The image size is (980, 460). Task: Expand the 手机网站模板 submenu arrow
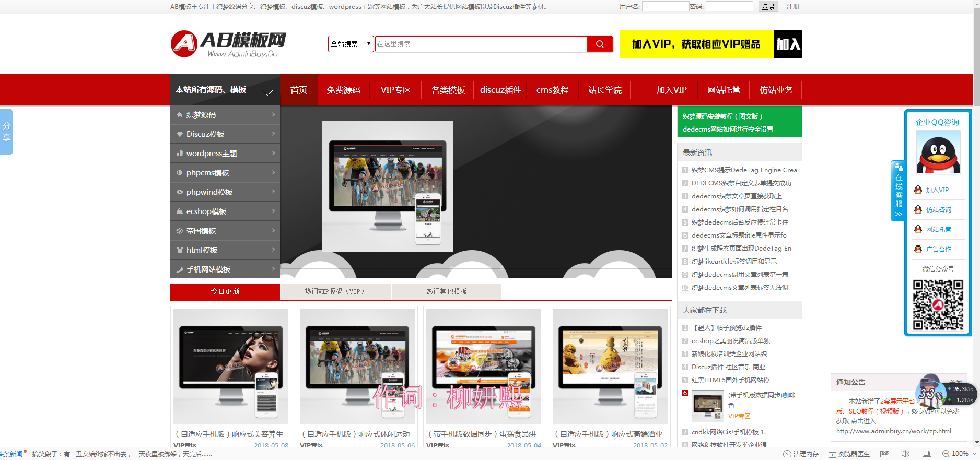click(273, 269)
